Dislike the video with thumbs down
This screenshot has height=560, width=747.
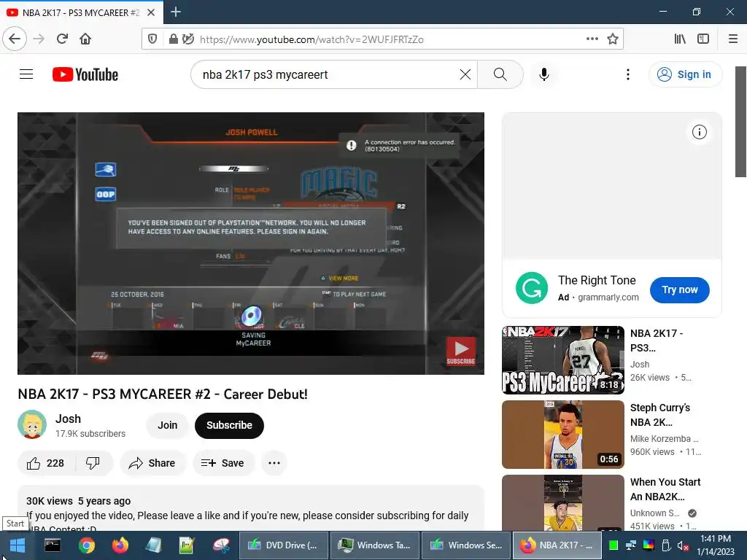pyautogui.click(x=93, y=463)
